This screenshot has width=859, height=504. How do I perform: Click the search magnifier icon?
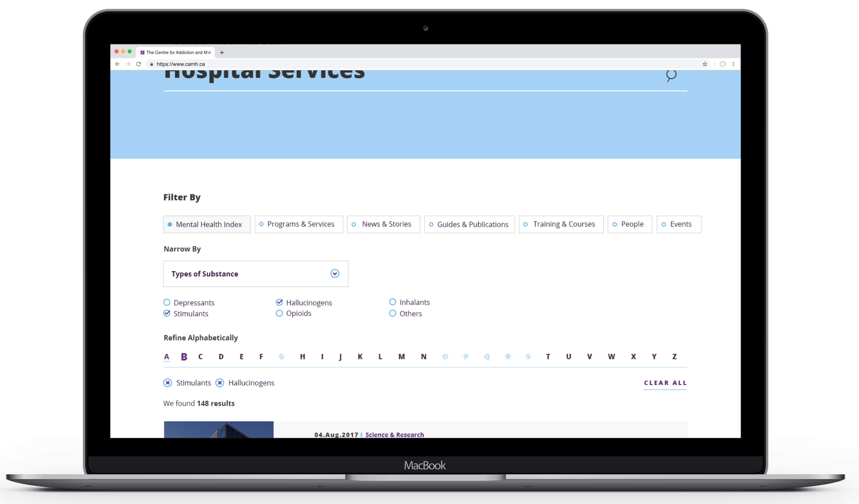[x=671, y=76]
